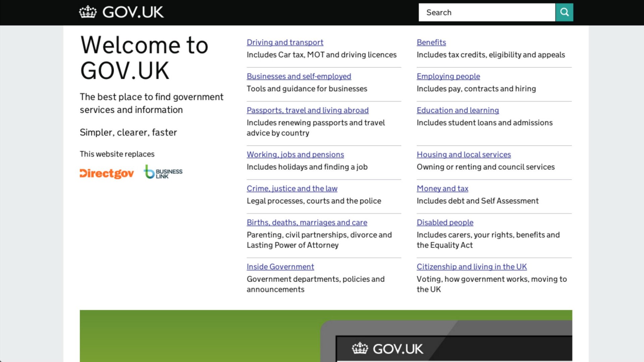This screenshot has height=362, width=644.
Task: Click the Directgov logo
Action: click(107, 173)
